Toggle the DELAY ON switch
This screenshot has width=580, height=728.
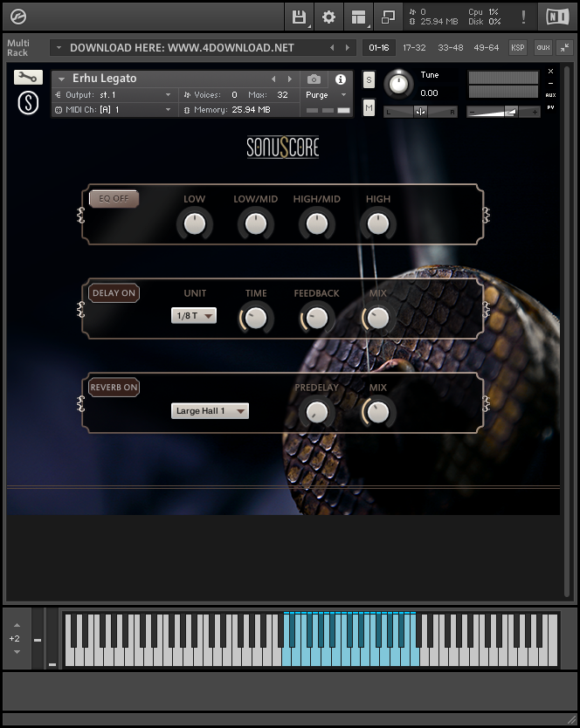pyautogui.click(x=114, y=293)
